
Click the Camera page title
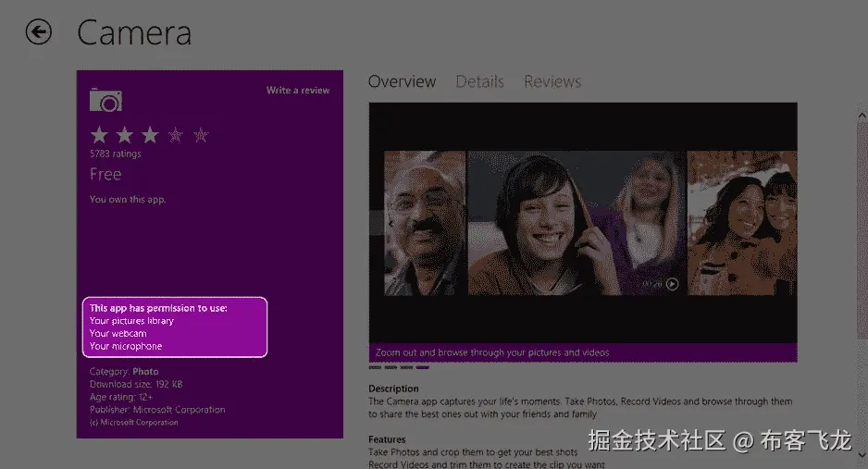(x=134, y=32)
